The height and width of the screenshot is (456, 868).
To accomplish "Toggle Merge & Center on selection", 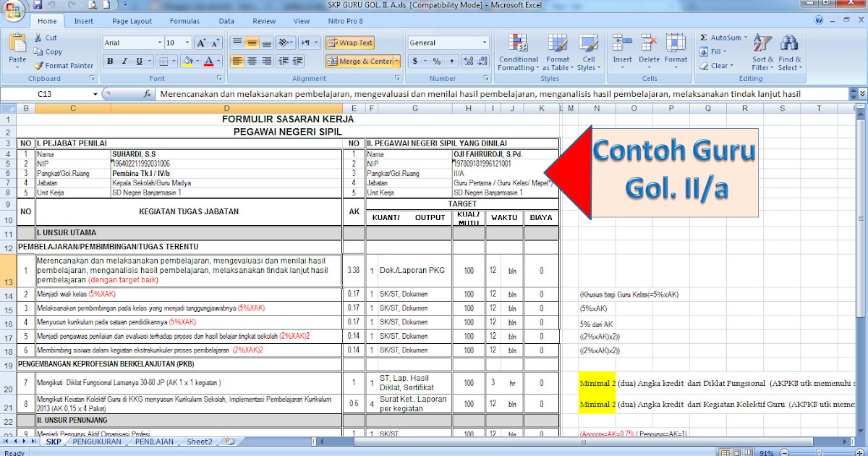I will (x=359, y=62).
